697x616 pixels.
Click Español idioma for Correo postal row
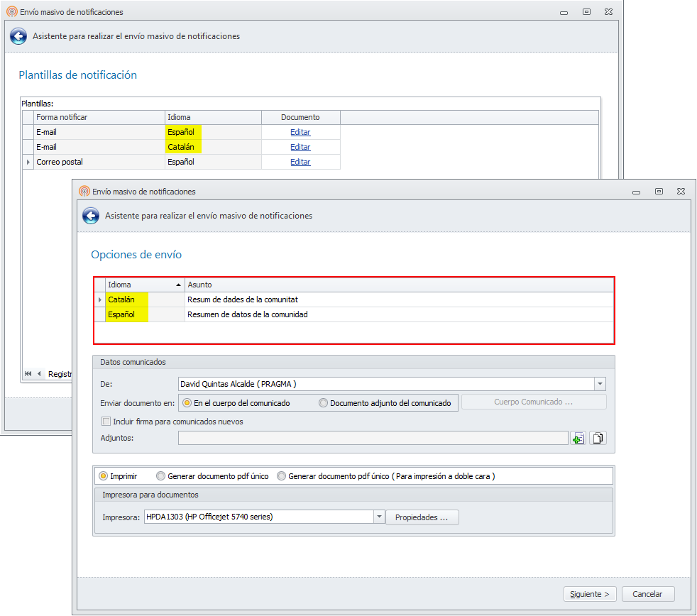(x=213, y=163)
